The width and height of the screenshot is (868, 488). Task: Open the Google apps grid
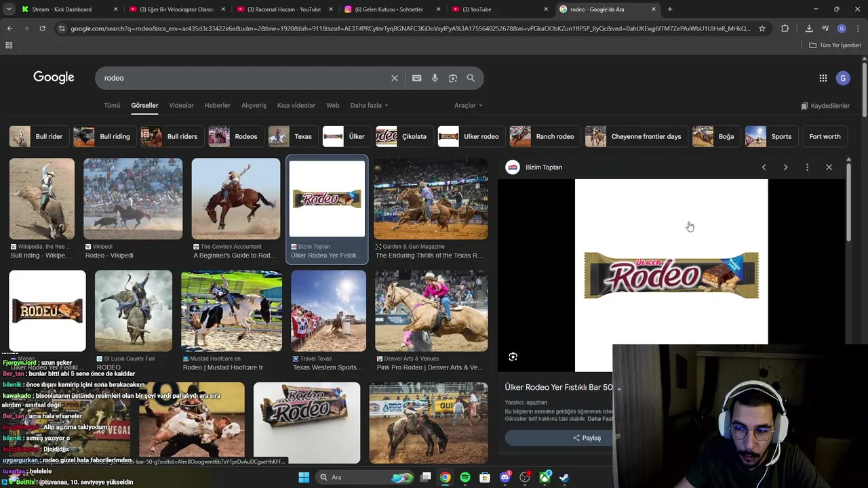[x=823, y=78]
